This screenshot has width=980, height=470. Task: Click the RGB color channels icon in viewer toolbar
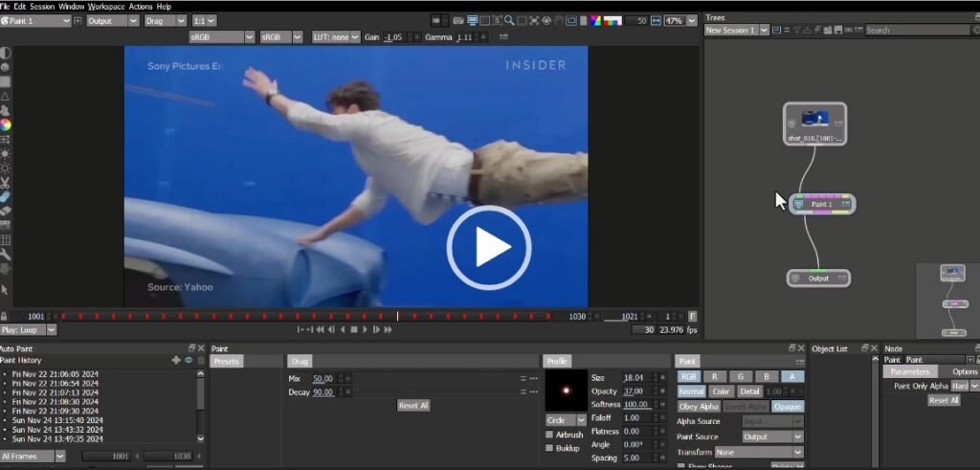tap(595, 21)
